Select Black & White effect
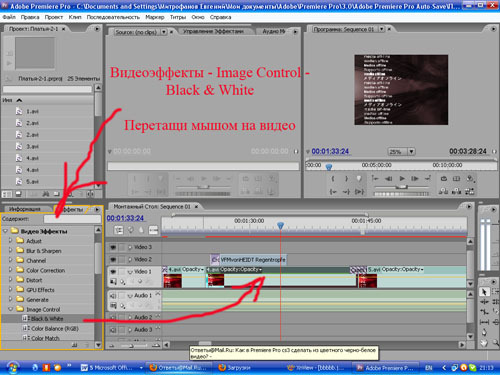The height and width of the screenshot is (375, 500). [47, 319]
